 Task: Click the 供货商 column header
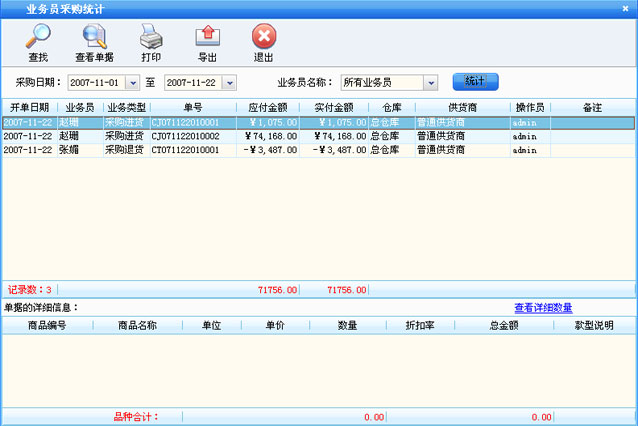(x=462, y=106)
